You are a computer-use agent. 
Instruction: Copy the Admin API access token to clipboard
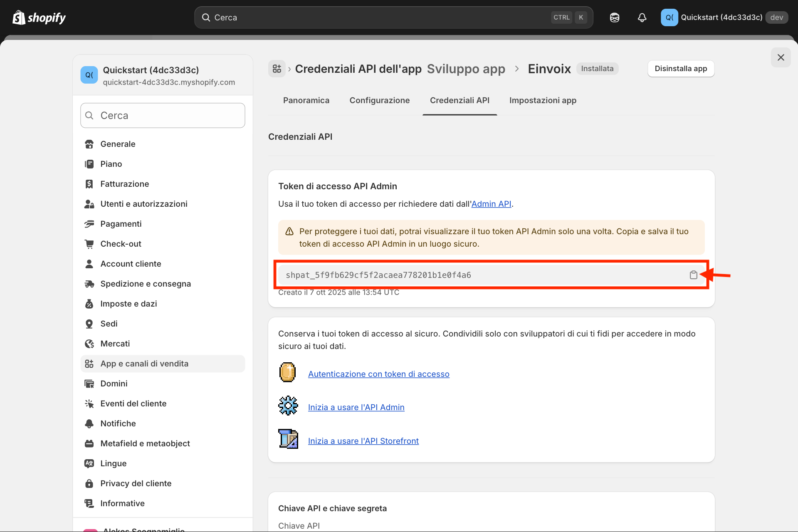click(693, 275)
